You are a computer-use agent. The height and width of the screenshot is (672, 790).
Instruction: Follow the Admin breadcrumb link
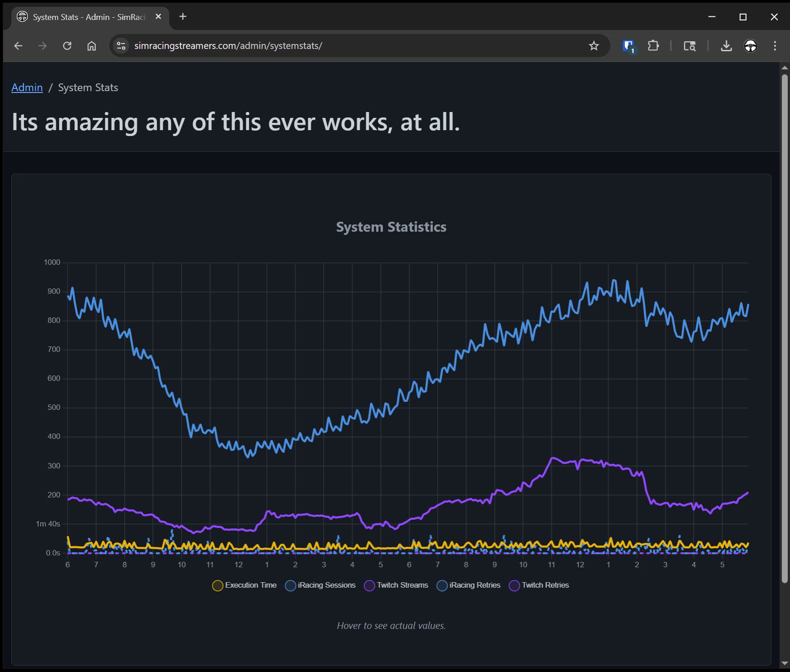click(x=27, y=88)
